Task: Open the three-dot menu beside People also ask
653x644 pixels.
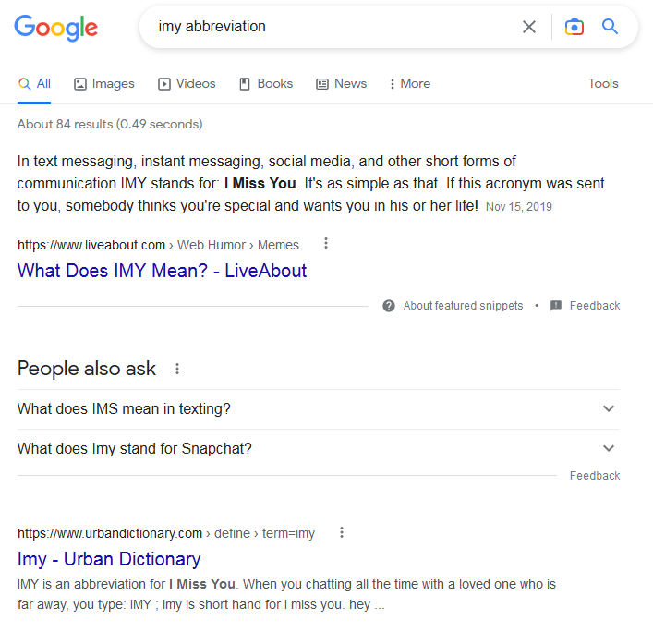Action: click(177, 369)
